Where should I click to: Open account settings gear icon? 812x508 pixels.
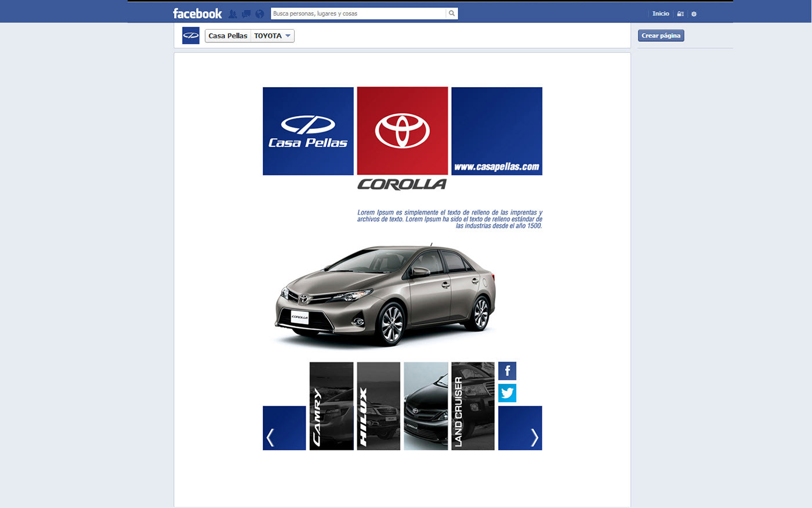pyautogui.click(x=694, y=14)
